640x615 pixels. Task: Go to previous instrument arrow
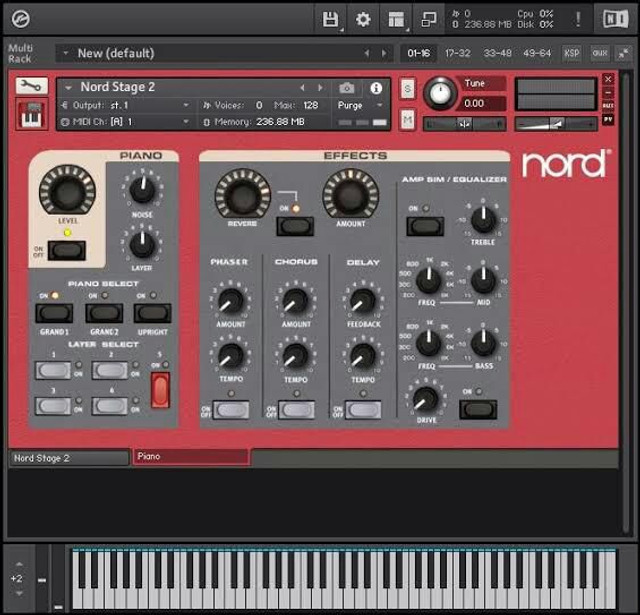[302, 88]
